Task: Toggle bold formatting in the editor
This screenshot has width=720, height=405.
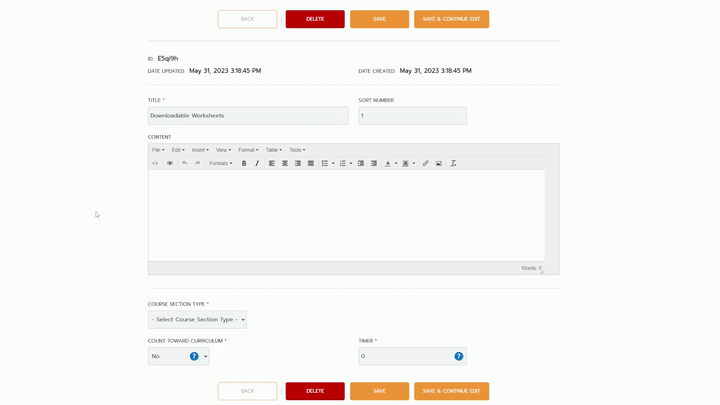Action: pos(244,163)
